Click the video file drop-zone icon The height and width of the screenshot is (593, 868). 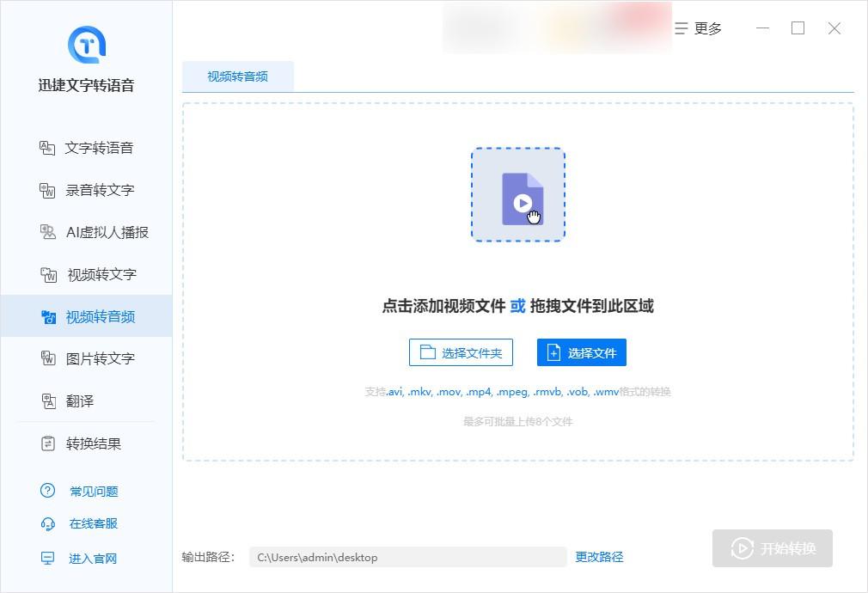(518, 194)
